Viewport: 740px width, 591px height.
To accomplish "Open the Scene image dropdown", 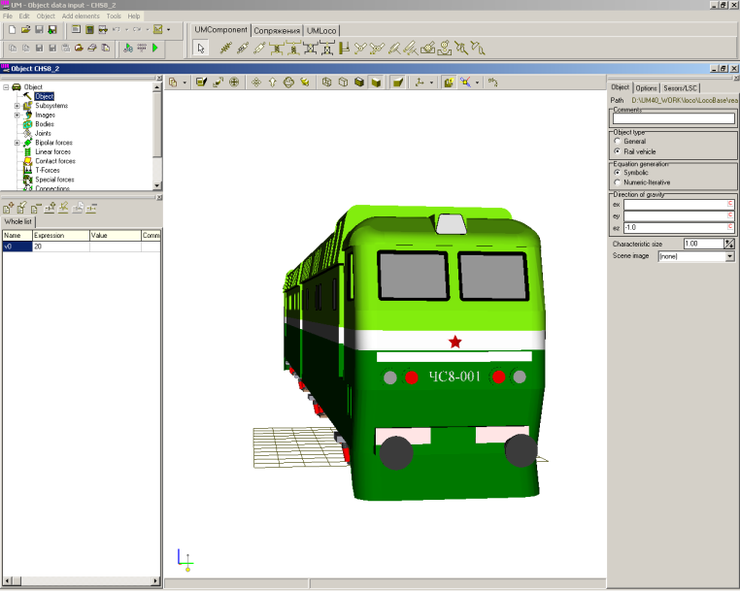I will (730, 256).
